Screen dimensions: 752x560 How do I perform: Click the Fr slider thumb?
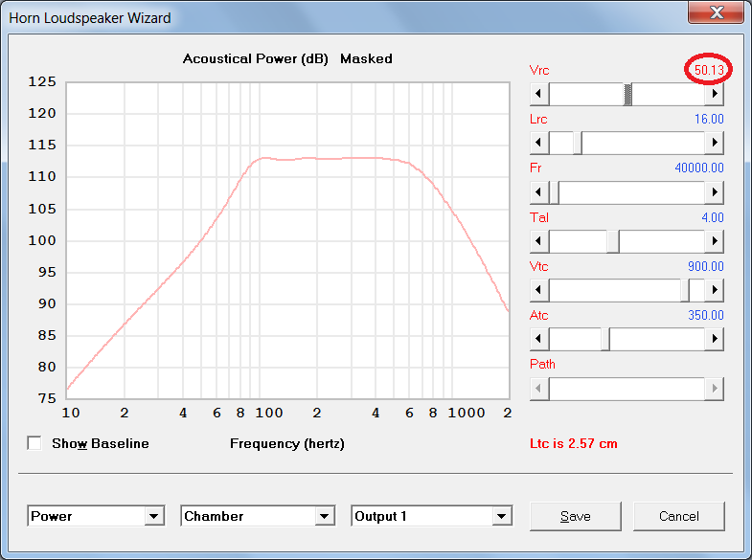click(x=555, y=192)
